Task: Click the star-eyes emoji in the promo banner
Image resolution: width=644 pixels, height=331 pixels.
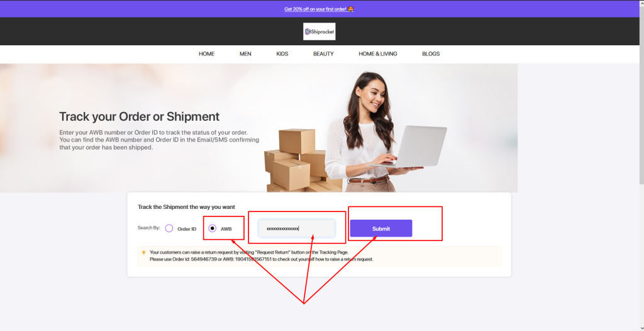Action: pyautogui.click(x=351, y=9)
